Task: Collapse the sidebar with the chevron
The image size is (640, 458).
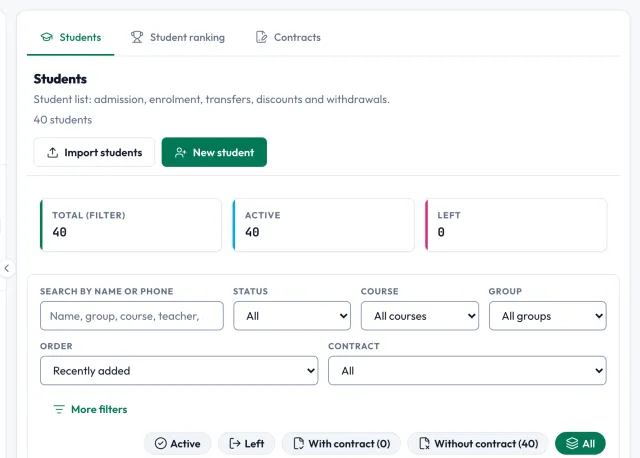Action: [7, 268]
